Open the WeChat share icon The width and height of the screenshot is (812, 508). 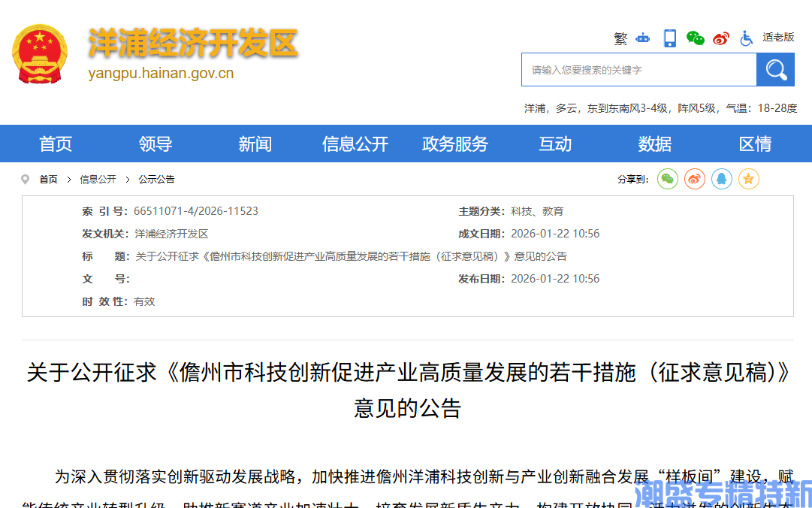coord(667,179)
